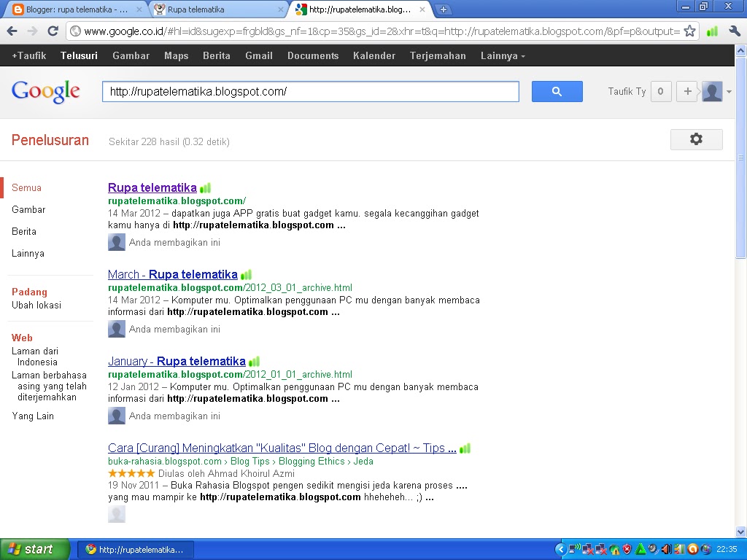The image size is (747, 560).
Task: Open Documents from the top bar
Action: point(313,55)
